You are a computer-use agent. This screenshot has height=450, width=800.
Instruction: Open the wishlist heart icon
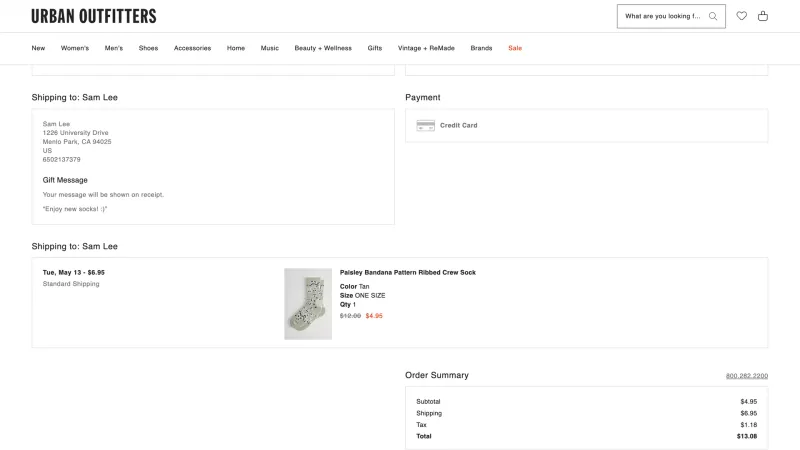741,16
